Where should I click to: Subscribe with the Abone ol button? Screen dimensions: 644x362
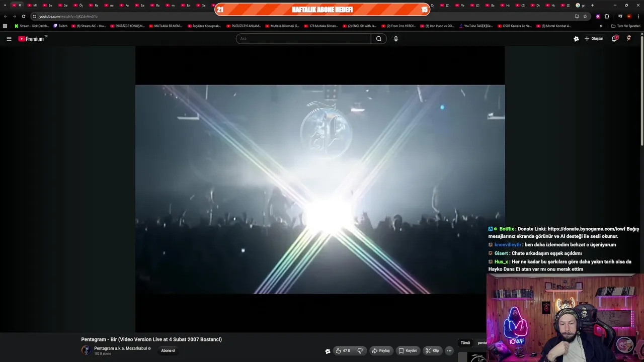point(168,351)
